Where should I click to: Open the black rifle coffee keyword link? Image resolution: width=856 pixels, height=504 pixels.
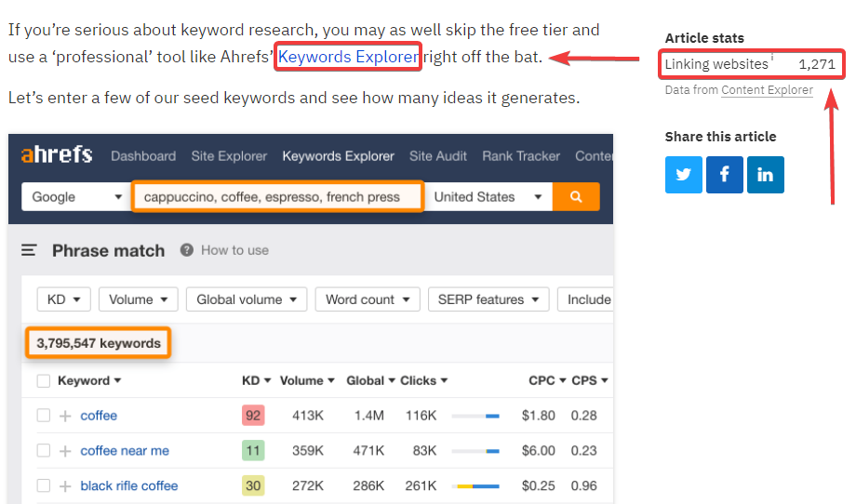coord(128,485)
